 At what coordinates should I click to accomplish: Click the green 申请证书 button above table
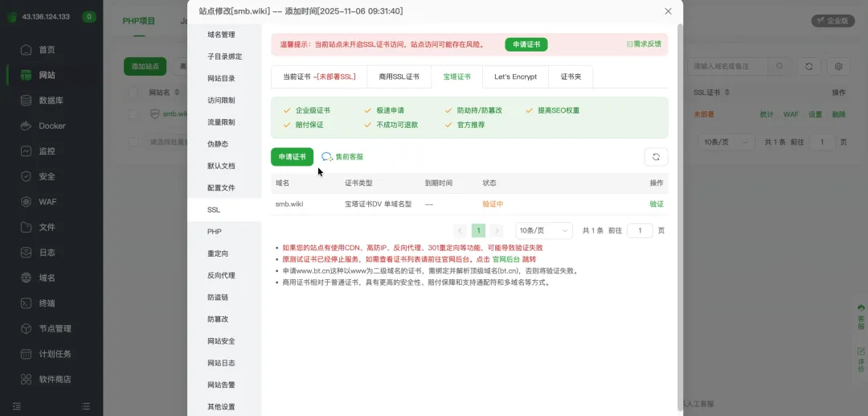click(292, 157)
